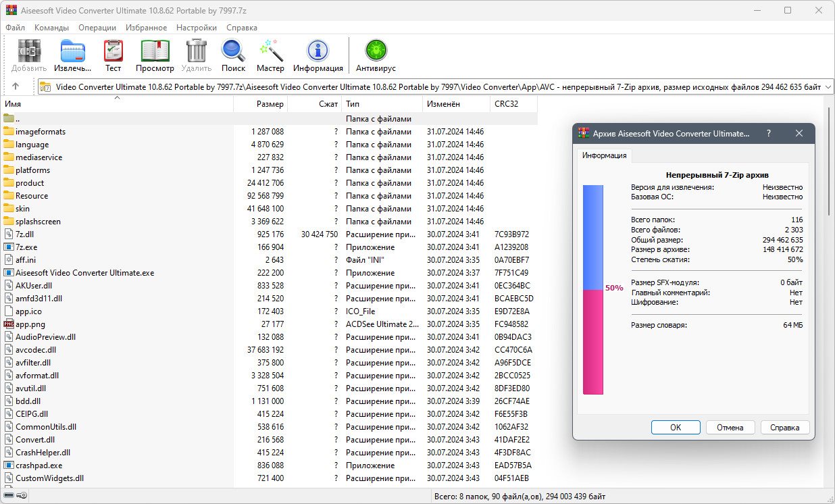The height and width of the screenshot is (504, 835).
Task: Click the Extract toolbar icon
Action: tap(72, 55)
